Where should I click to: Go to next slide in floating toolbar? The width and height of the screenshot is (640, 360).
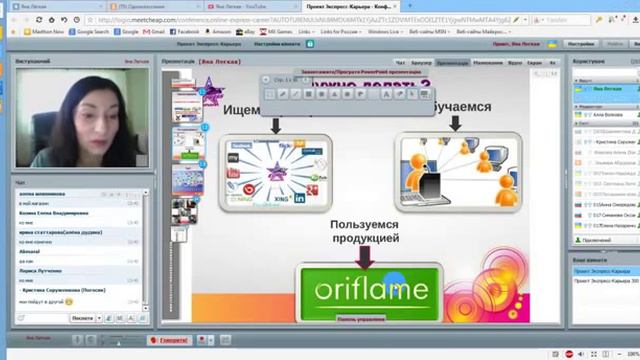305,80
